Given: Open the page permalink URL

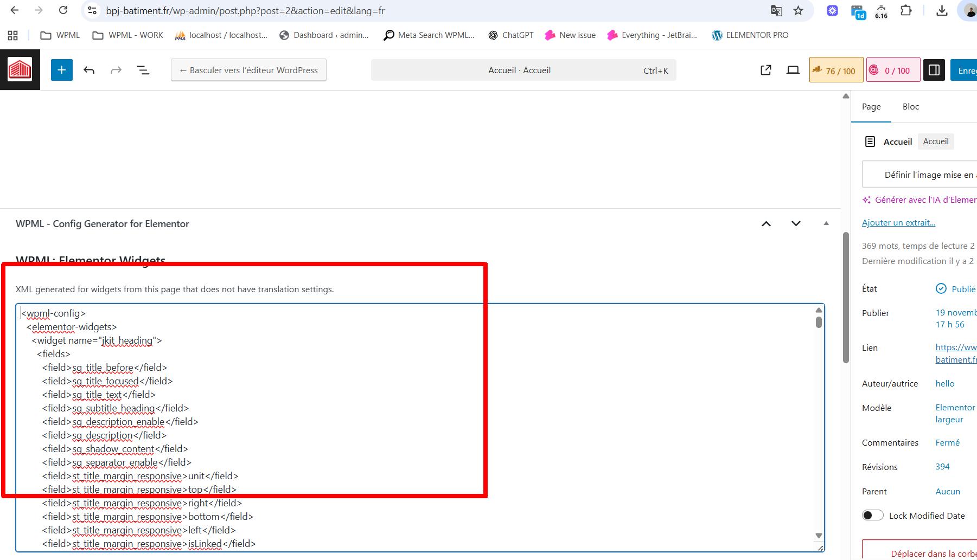Looking at the screenshot, I should [x=956, y=353].
